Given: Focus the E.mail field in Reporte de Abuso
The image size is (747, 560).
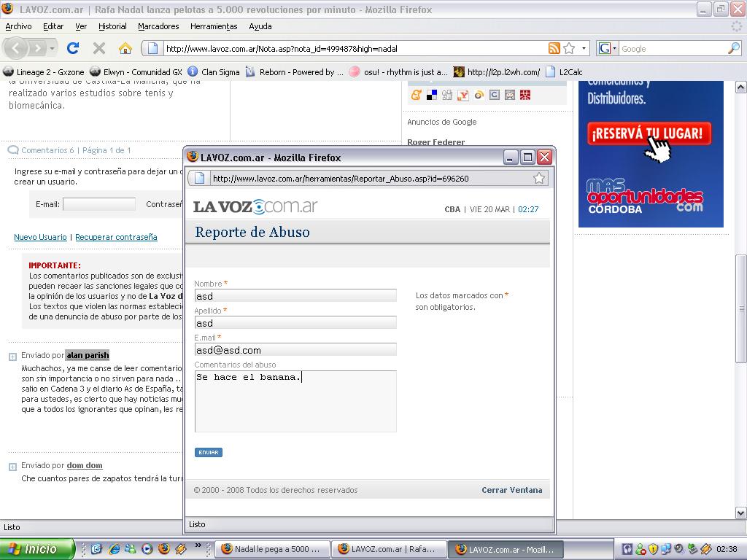Looking at the screenshot, I should coord(295,350).
